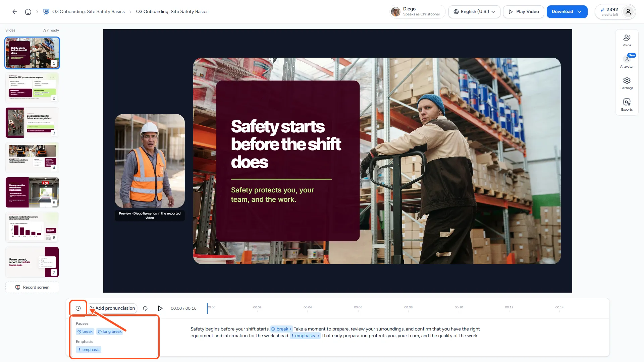The image size is (644, 362).
Task: Open the user account avatar icon
Action: click(x=628, y=12)
